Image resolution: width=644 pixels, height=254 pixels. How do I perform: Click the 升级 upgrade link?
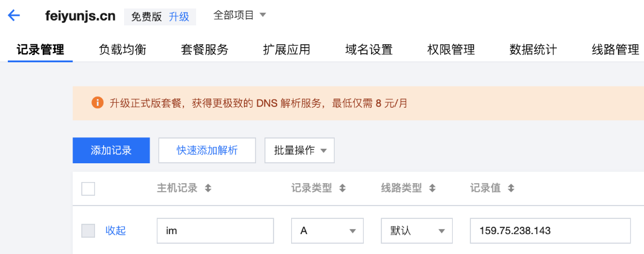click(x=179, y=17)
